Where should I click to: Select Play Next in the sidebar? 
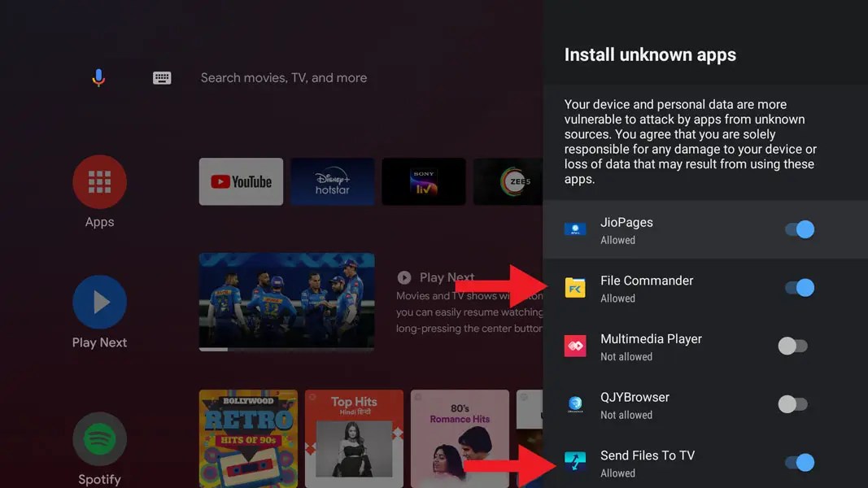pyautogui.click(x=99, y=302)
